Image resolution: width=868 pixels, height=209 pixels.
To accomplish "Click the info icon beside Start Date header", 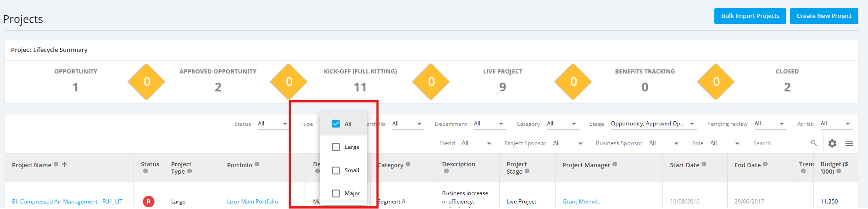I will [704, 164].
